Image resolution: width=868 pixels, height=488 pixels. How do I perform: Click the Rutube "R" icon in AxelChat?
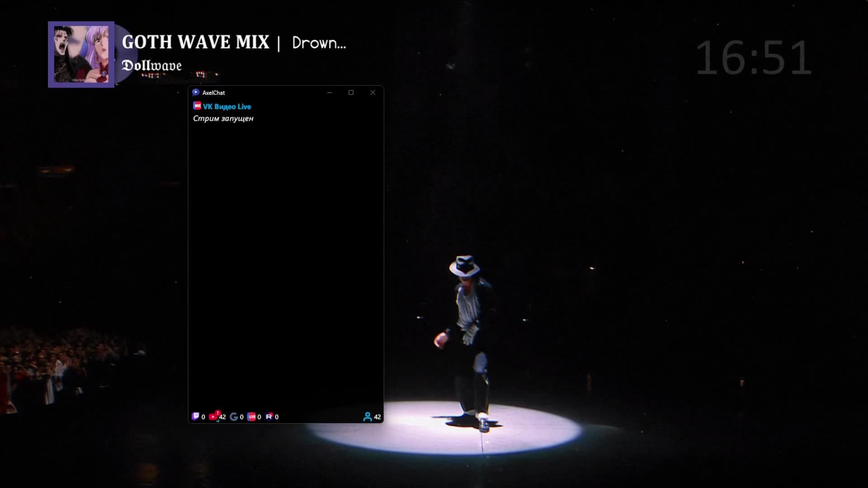click(269, 417)
